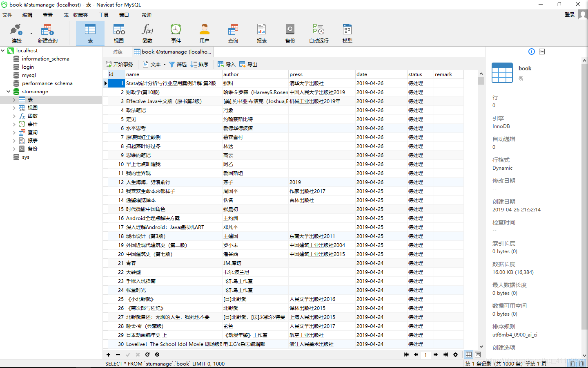
Task: Go to the last page of records
Action: (x=445, y=355)
